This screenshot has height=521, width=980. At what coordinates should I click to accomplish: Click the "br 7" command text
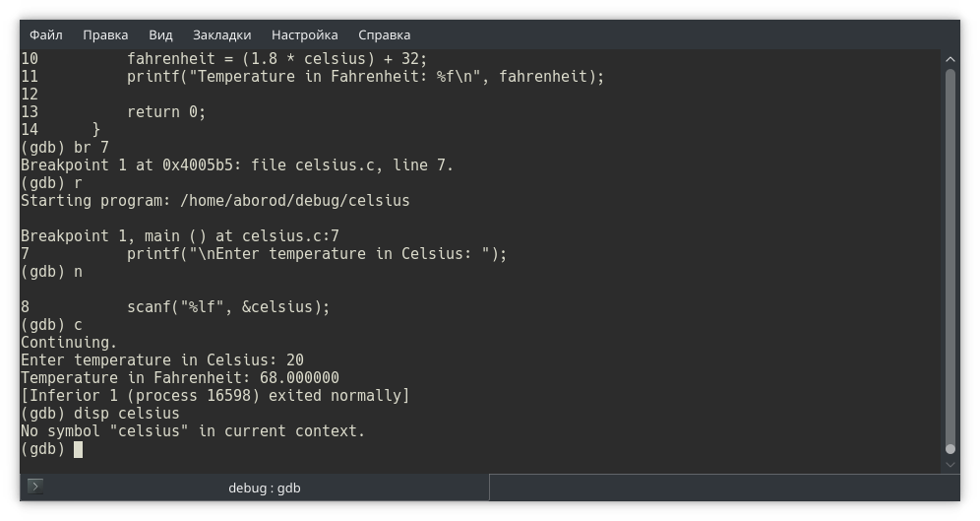pyautogui.click(x=92, y=148)
